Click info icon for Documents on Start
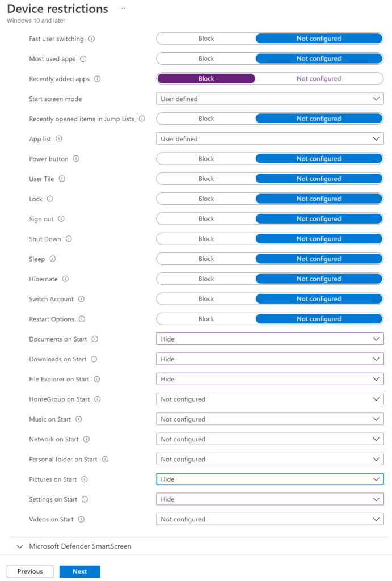 click(95, 339)
